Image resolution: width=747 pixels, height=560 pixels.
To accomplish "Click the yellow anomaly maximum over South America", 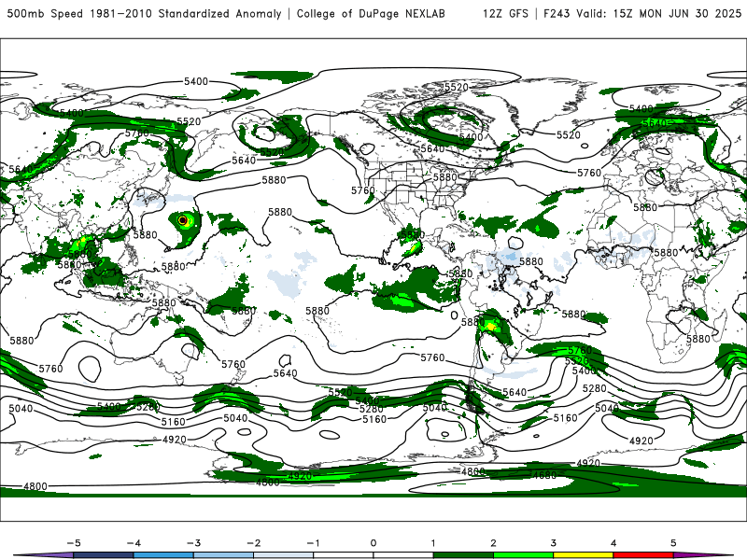I will click(491, 326).
